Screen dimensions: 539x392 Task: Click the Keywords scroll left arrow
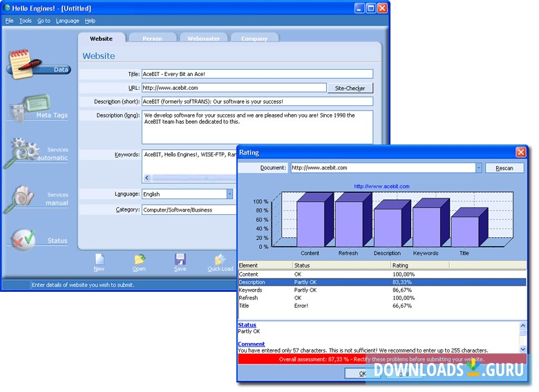click(x=147, y=178)
